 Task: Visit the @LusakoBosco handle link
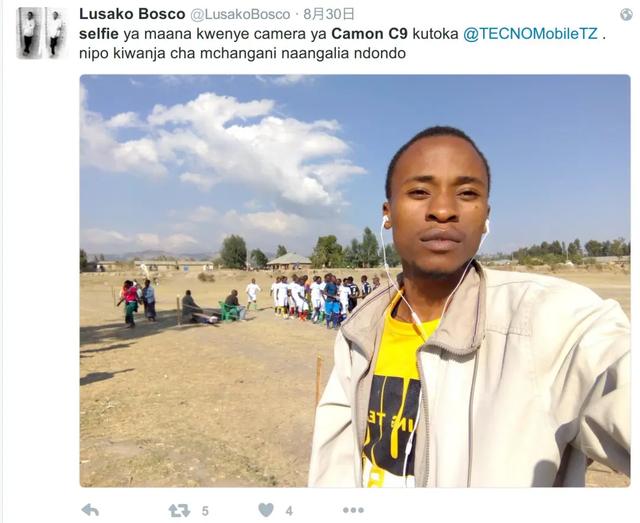[x=240, y=14]
